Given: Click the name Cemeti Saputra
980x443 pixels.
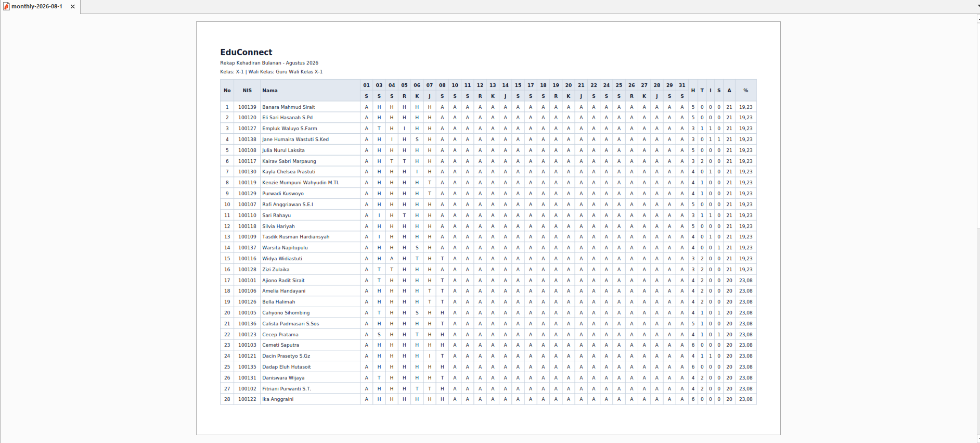Looking at the screenshot, I should (x=280, y=345).
